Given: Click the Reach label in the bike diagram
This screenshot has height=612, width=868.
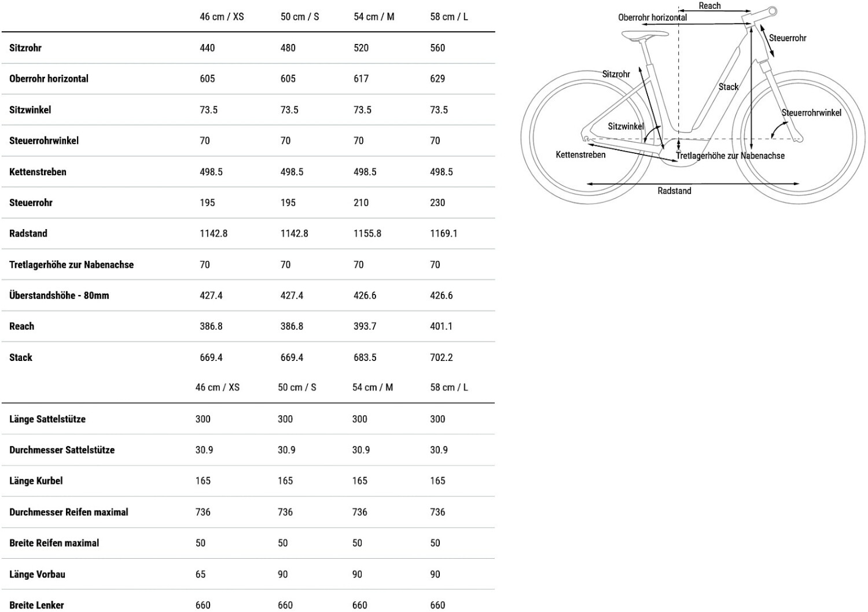Looking at the screenshot, I should click(x=709, y=6).
